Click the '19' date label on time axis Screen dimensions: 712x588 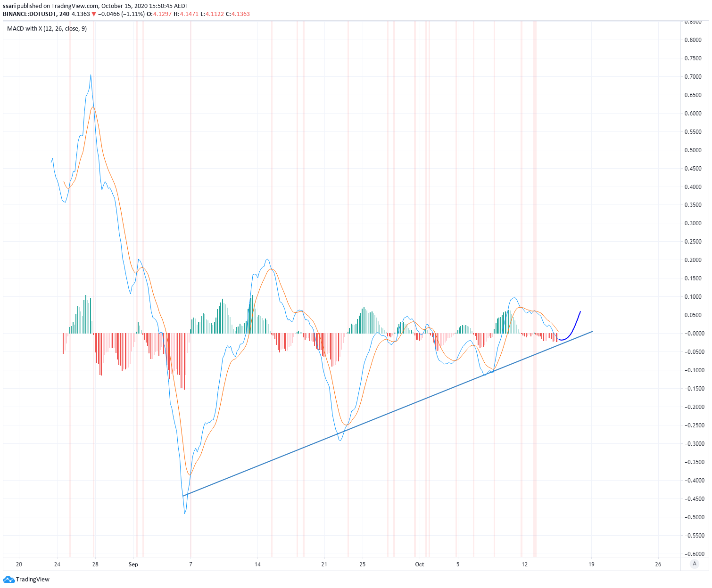click(x=591, y=564)
